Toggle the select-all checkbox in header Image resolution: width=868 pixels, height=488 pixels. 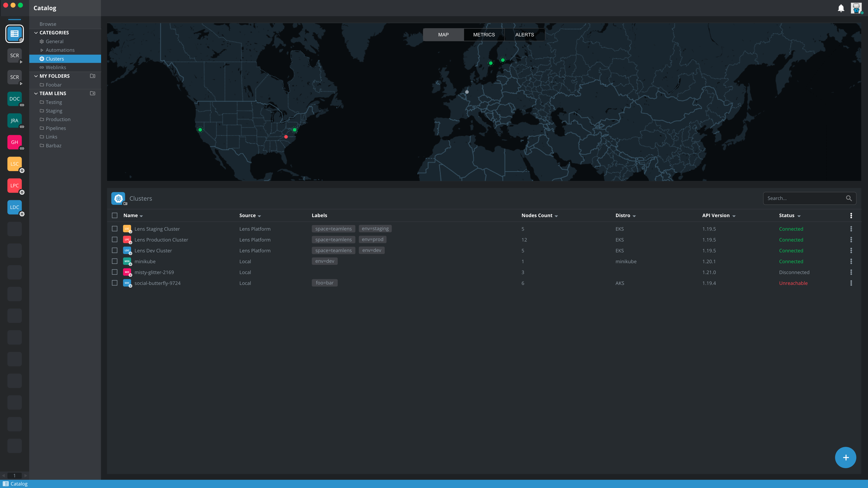[x=115, y=216]
